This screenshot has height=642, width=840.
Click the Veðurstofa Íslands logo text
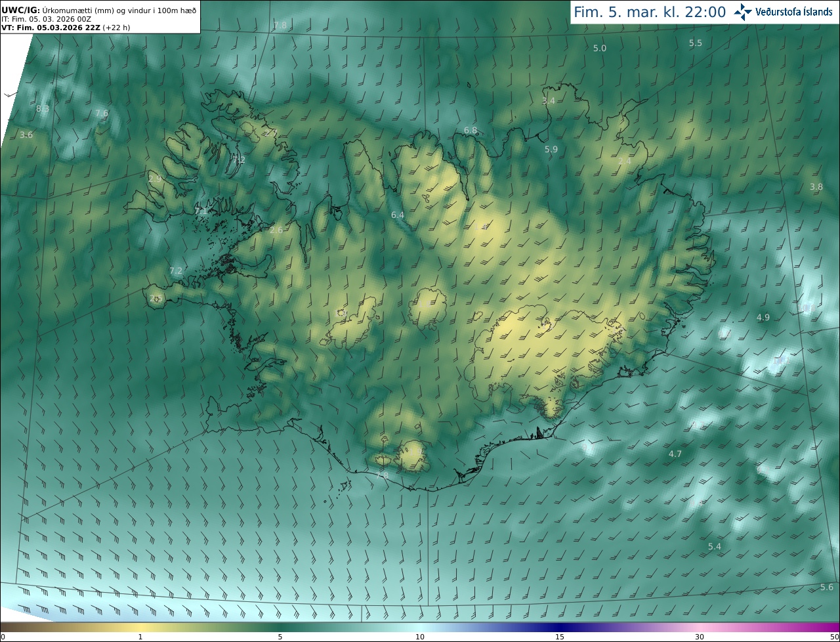click(794, 12)
